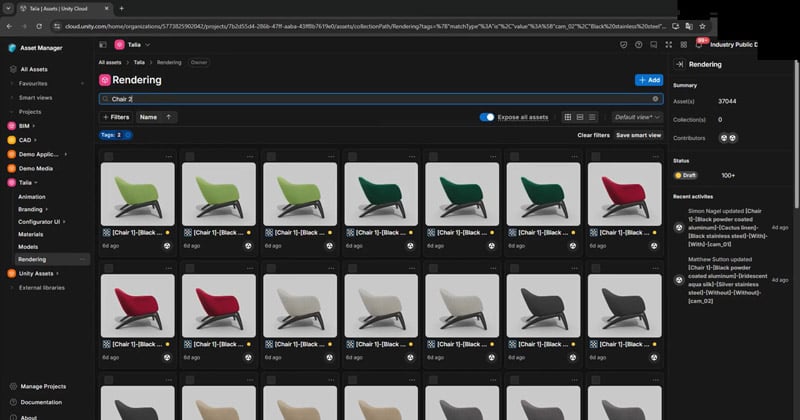
Task: Select the first dark green chair checkbox
Action: tap(351, 156)
